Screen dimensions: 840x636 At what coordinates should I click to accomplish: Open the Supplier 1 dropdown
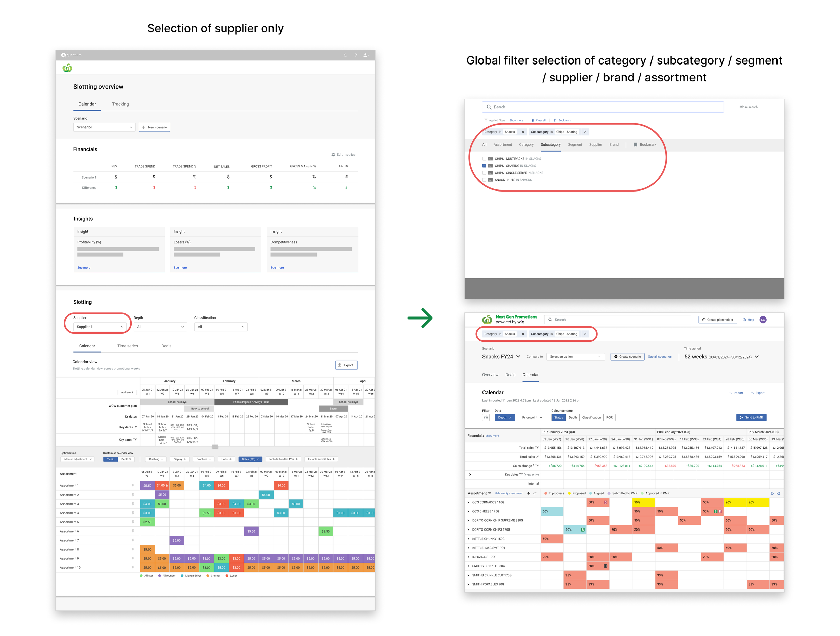point(100,327)
